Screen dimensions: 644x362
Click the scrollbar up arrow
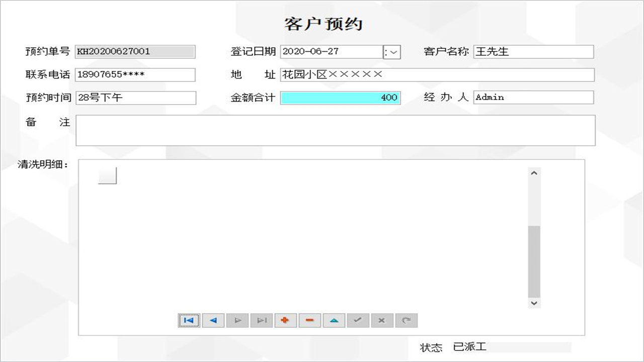[534, 172]
